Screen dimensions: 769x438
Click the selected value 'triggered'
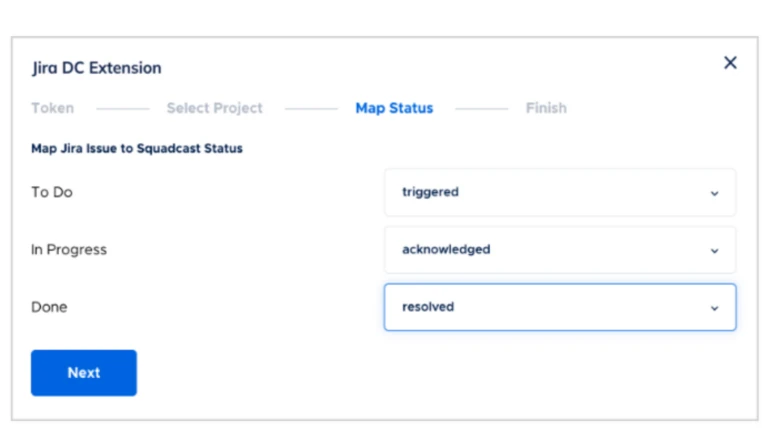[430, 192]
